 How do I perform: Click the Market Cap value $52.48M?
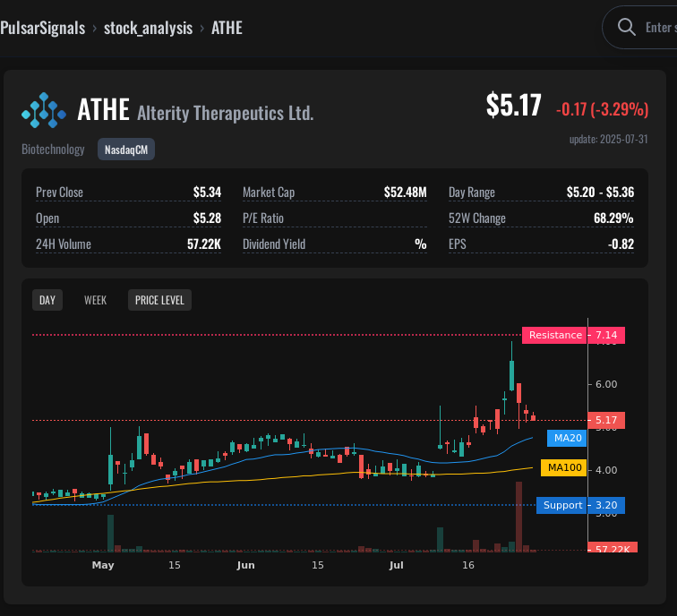click(x=406, y=192)
